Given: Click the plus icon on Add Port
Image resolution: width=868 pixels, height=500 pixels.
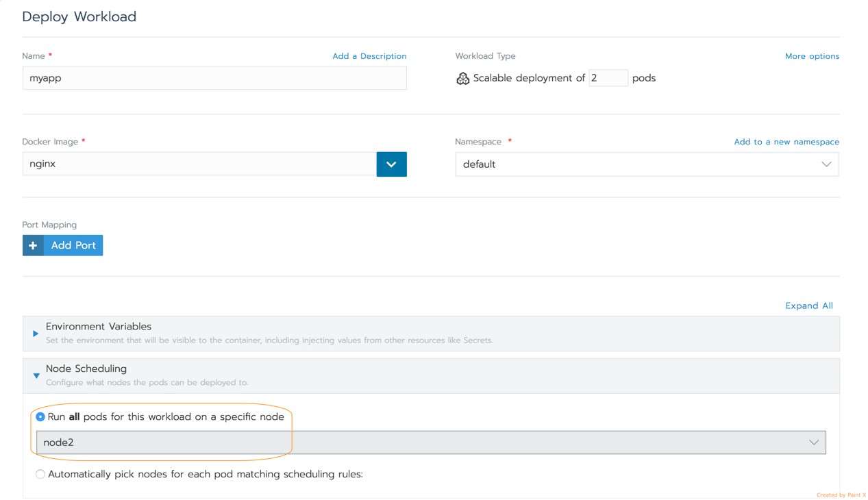Looking at the screenshot, I should [33, 245].
